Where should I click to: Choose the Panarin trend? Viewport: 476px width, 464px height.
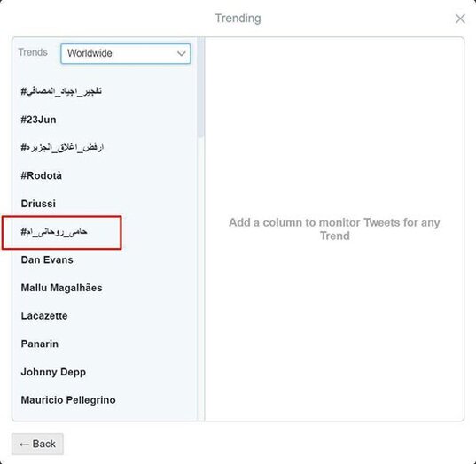[x=40, y=344]
